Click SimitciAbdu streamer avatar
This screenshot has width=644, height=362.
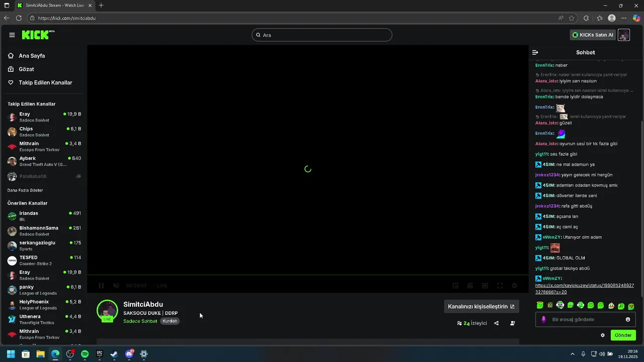107,310
